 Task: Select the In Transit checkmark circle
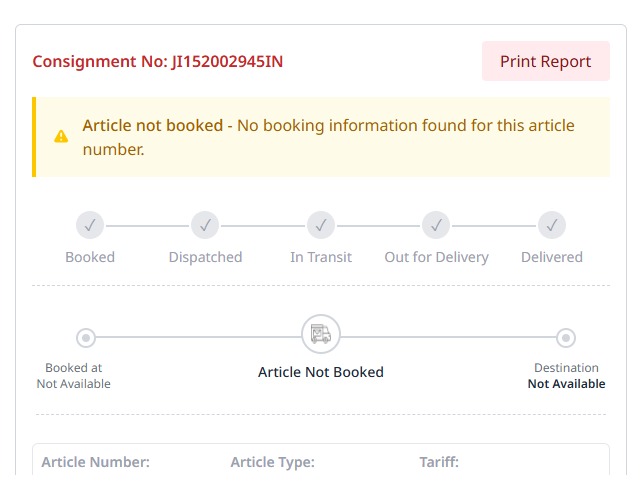click(x=321, y=225)
